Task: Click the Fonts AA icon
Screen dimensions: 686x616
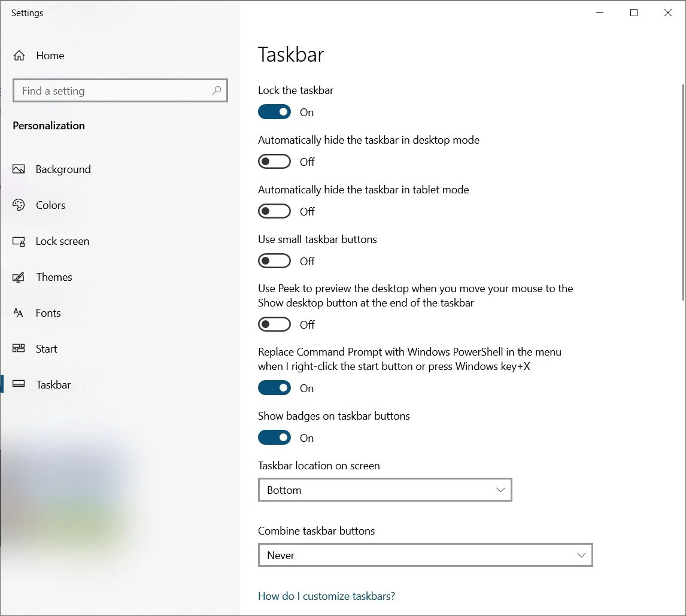Action: click(x=19, y=313)
